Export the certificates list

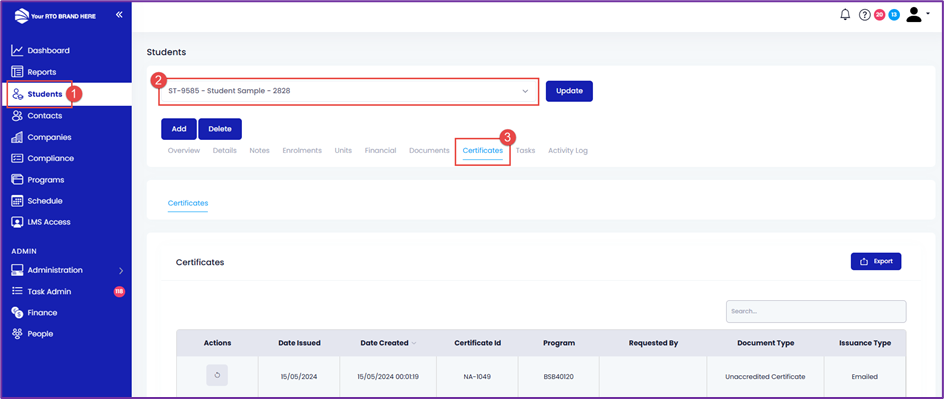coord(876,262)
